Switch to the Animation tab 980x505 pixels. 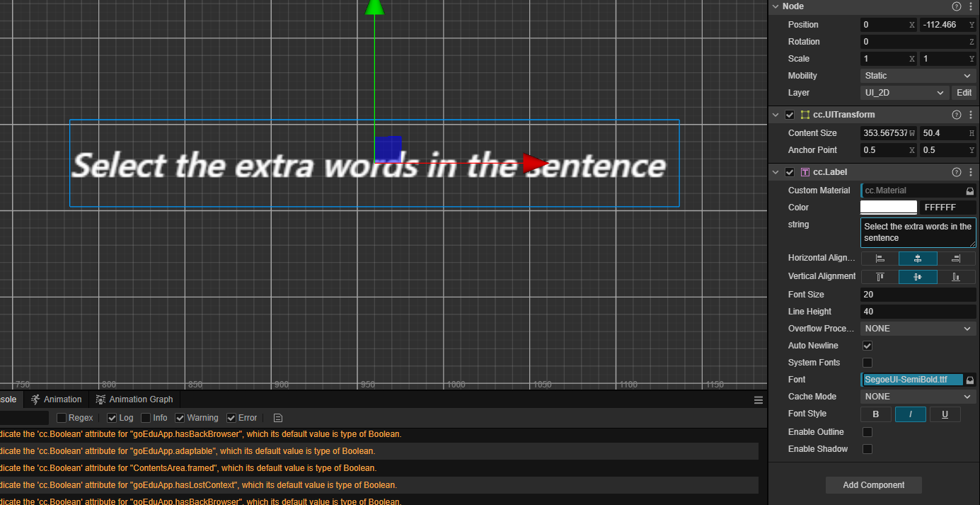tap(57, 399)
